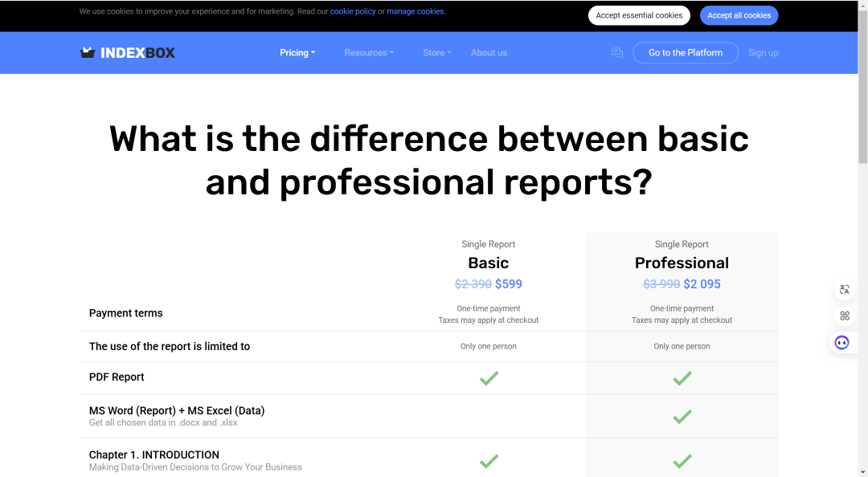The width and height of the screenshot is (868, 477).
Task: Click 'Single Report' above Professional
Action: [682, 244]
